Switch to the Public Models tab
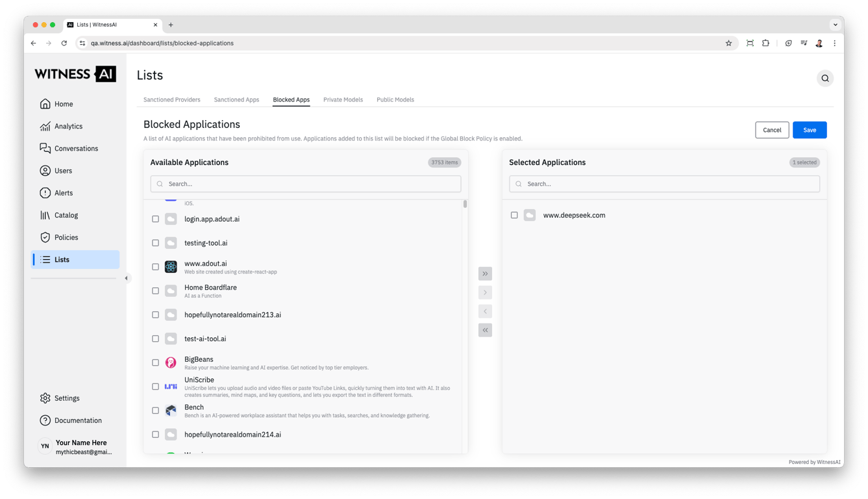Screen dimensions: 868x499 pyautogui.click(x=395, y=100)
